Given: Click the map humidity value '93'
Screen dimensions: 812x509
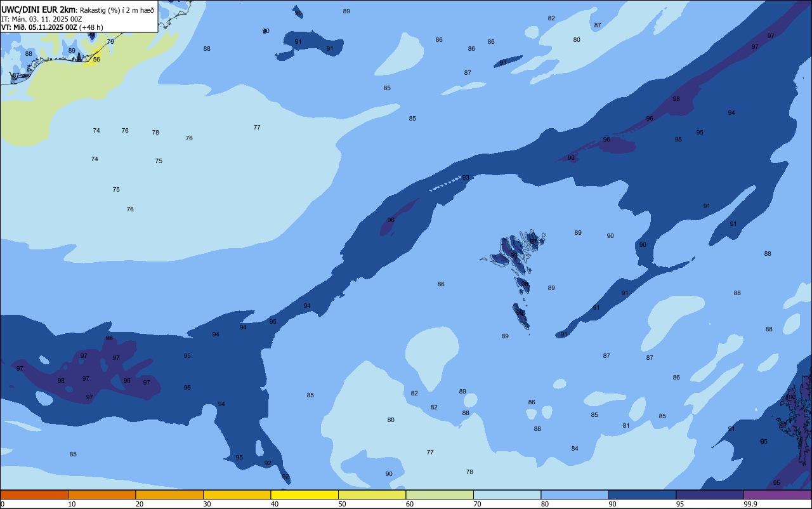Looking at the screenshot, I should 466,178.
